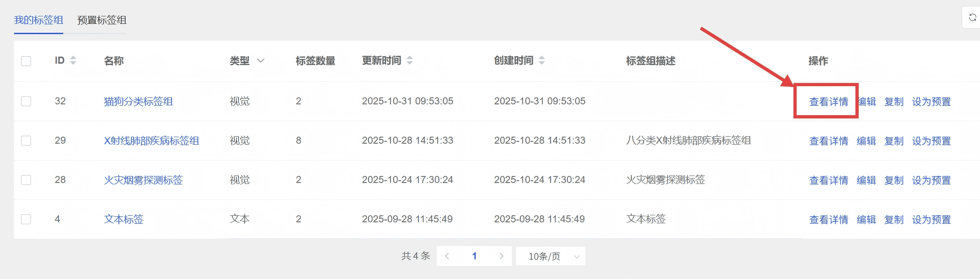
Task: Select the 我的标签组 tab
Action: pyautogui.click(x=38, y=20)
